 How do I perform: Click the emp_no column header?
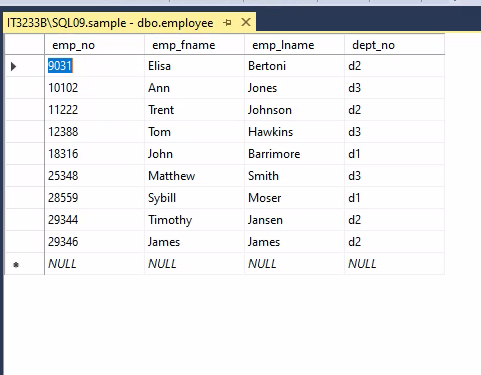[95, 45]
